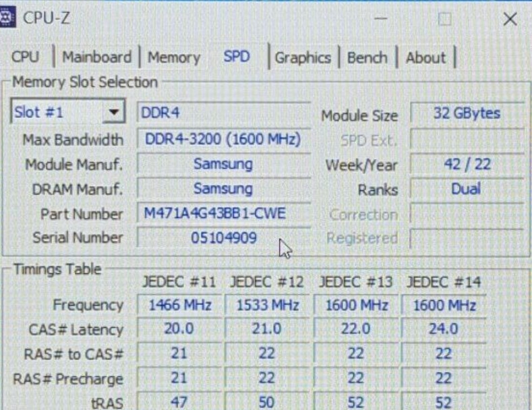Open the CPU tab

click(x=26, y=58)
